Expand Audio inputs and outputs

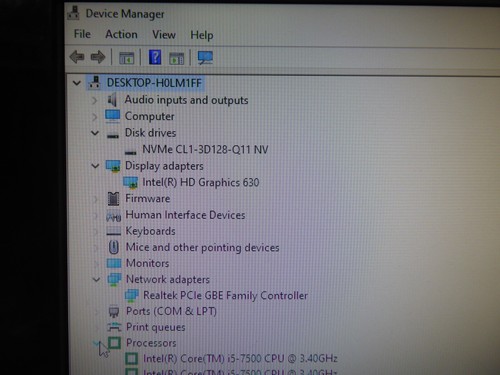point(94,100)
